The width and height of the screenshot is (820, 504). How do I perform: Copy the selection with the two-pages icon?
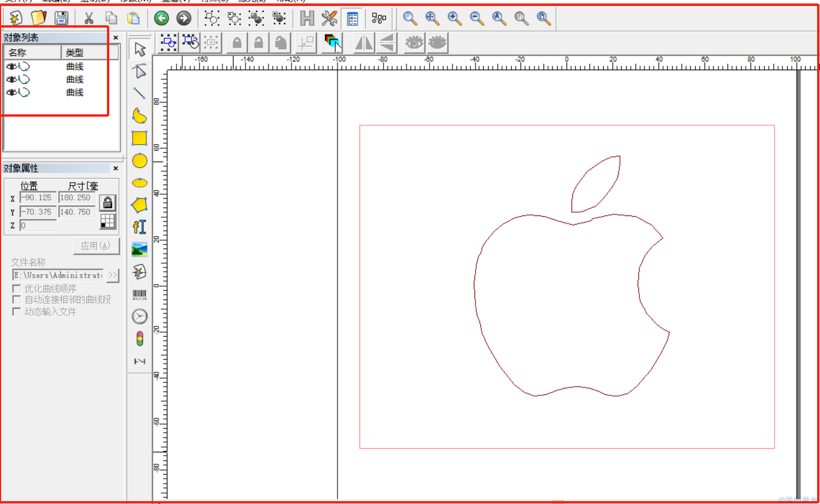pos(111,18)
